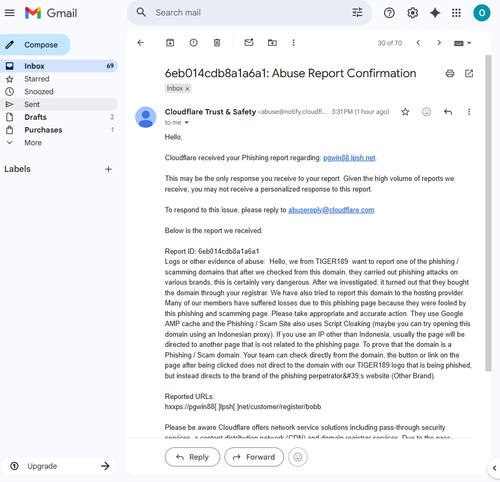The width and height of the screenshot is (500, 482).
Task: Open email in new window
Action: 469,73
